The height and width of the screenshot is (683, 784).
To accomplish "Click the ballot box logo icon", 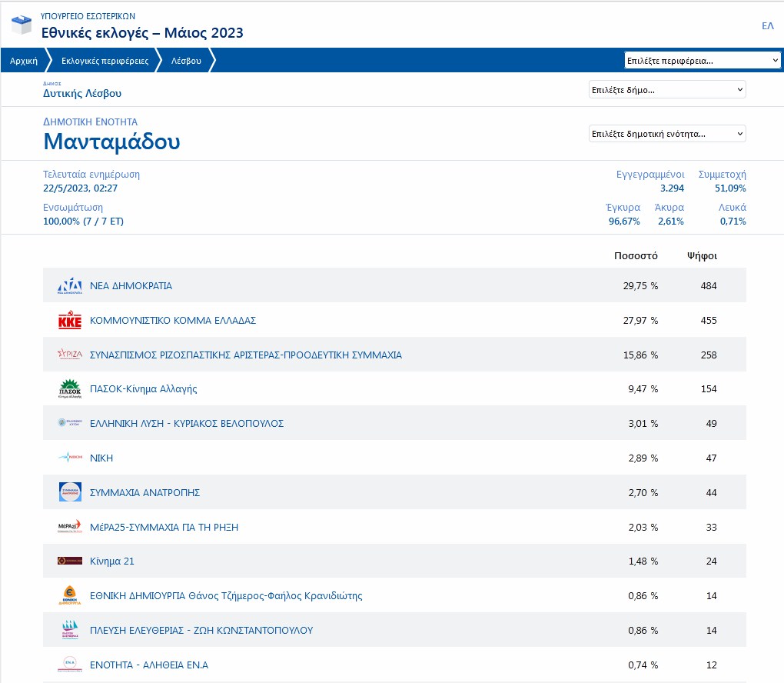I will click(21, 25).
